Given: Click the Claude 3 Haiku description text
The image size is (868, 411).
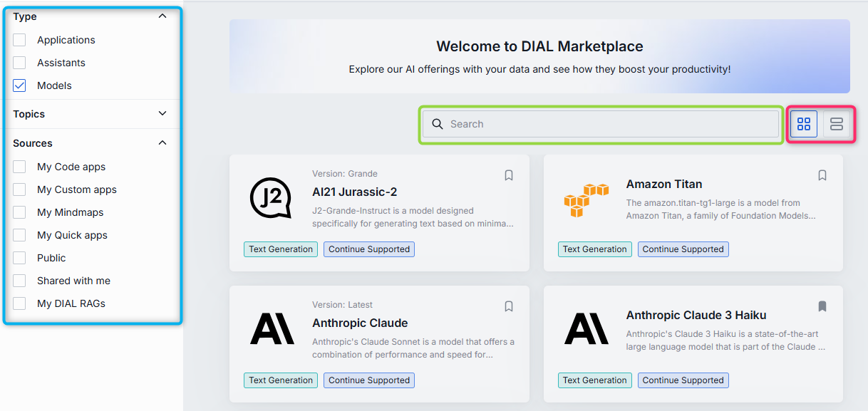Looking at the screenshot, I should (x=725, y=340).
